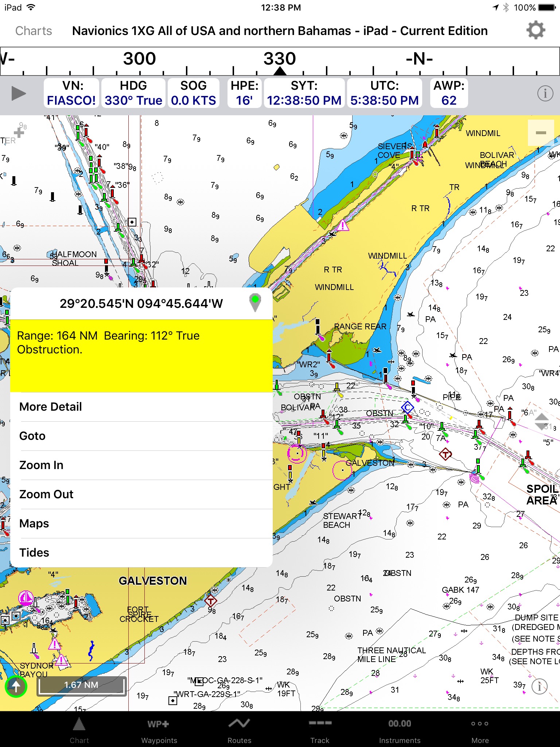The height and width of the screenshot is (747, 560).
Task: Tap the 1.67 NM scale bar
Action: tap(82, 686)
